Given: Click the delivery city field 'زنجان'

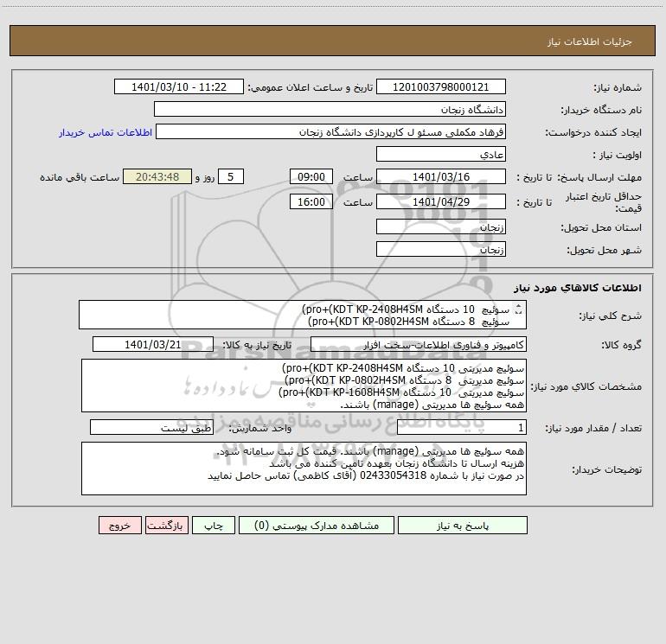Looking at the screenshot, I should click(441, 249).
